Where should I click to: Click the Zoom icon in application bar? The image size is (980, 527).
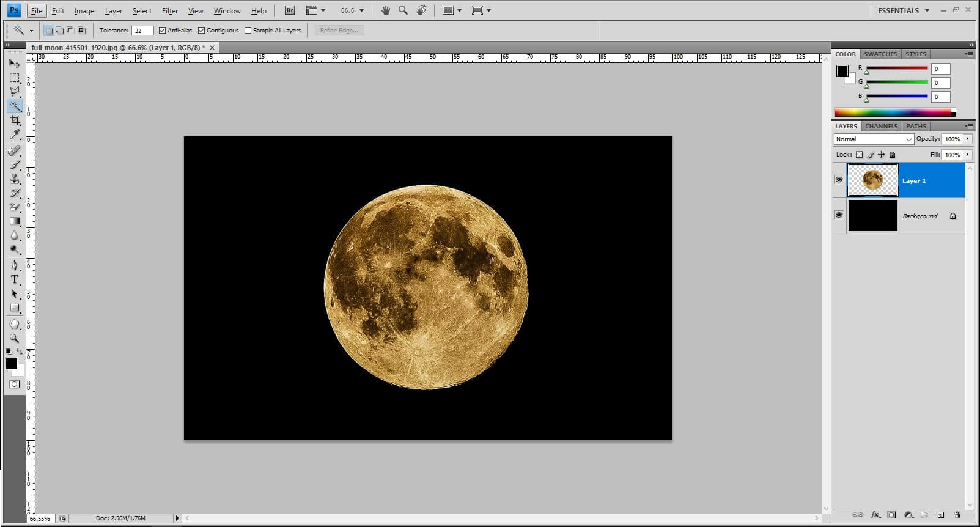403,10
